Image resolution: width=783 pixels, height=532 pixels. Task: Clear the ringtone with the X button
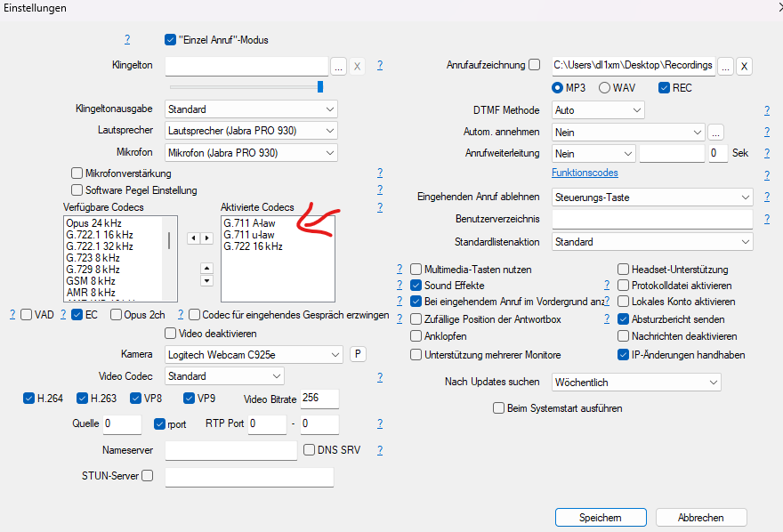[x=357, y=67]
